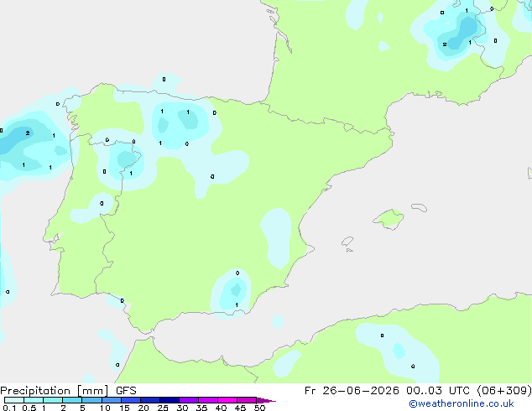Viewport: 532px width, 411px height.
Task: Pick the 10–15 mm legend color swatch
Action: (111, 400)
